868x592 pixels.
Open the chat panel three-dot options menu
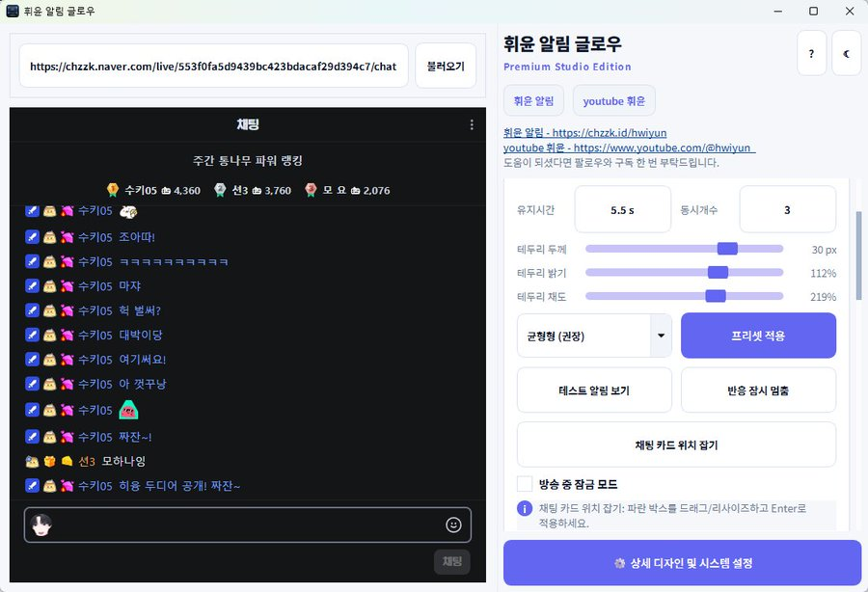click(471, 124)
